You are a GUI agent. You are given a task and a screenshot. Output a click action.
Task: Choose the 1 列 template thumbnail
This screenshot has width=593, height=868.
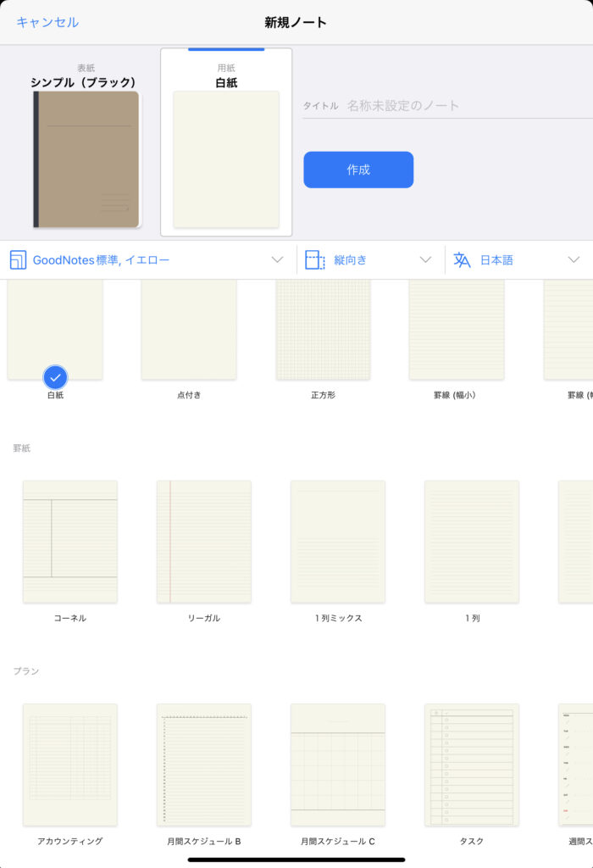[x=472, y=542]
